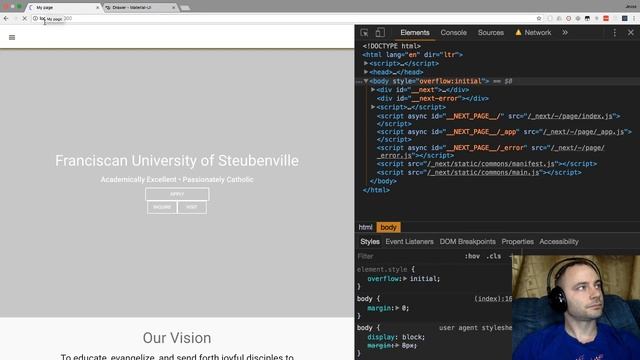The image size is (640, 360).
Task: Open the Accessibility pane tab
Action: (559, 242)
